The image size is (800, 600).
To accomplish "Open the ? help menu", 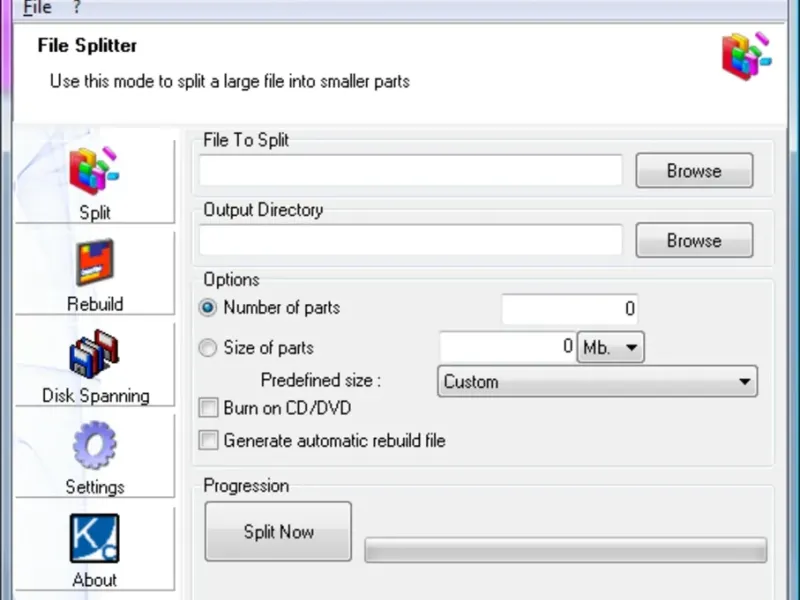I will 77,8.
